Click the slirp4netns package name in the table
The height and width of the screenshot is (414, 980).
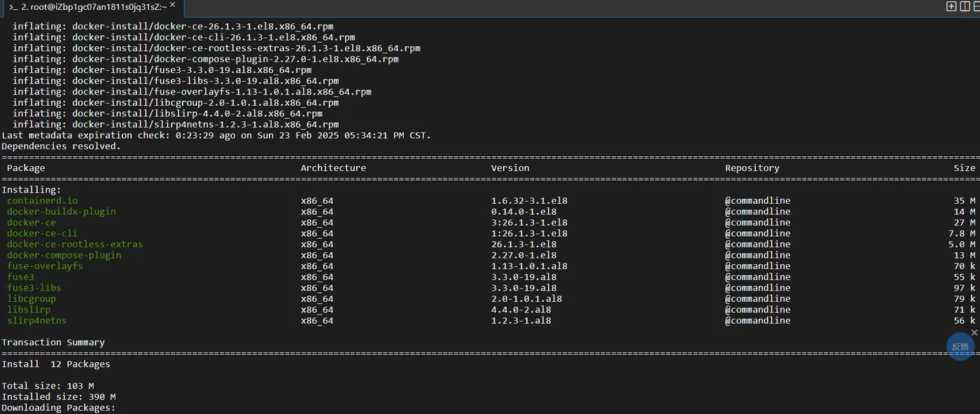(x=37, y=321)
